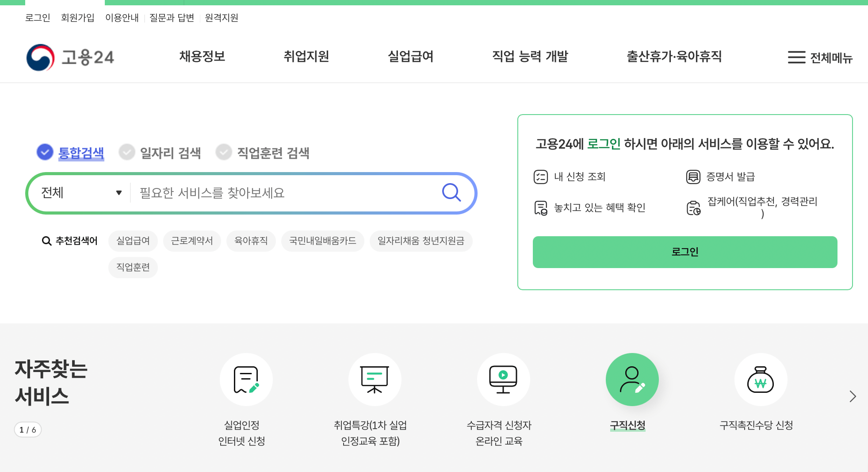The height and width of the screenshot is (472, 868).
Task: Enable 직업훈련 검색 option
Action: (224, 152)
